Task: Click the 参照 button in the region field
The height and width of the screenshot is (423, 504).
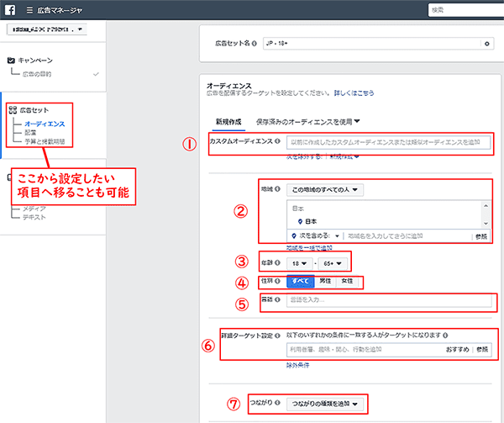Action: pyautogui.click(x=481, y=237)
